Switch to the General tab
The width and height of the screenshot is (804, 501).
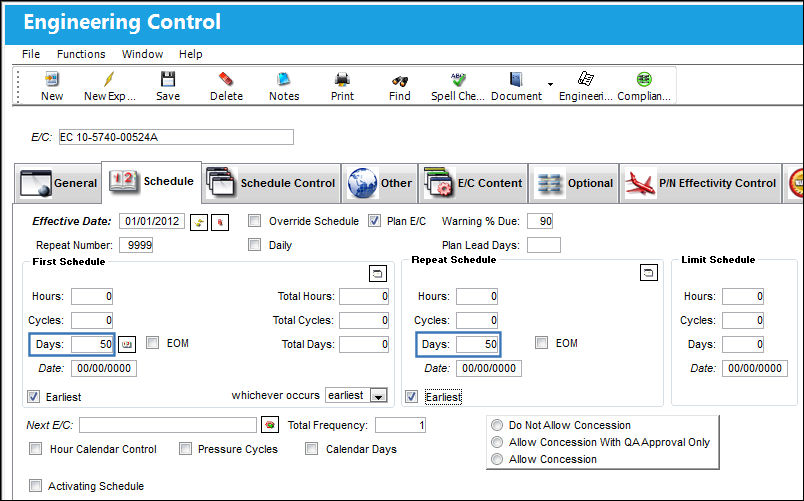click(58, 183)
